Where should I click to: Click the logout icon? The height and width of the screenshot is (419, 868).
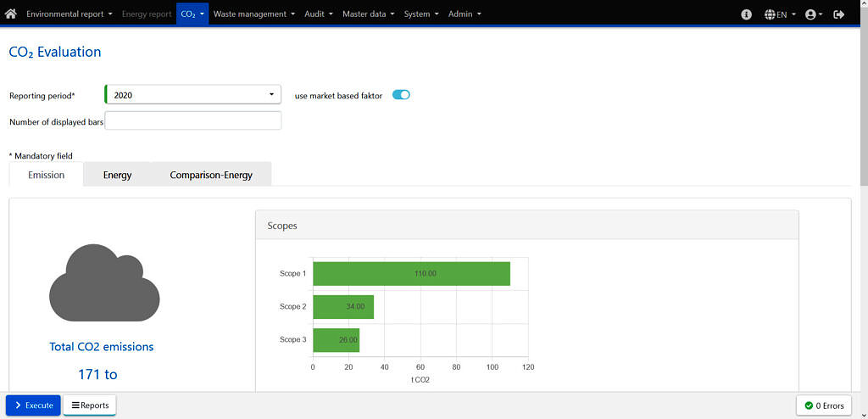[x=839, y=14]
